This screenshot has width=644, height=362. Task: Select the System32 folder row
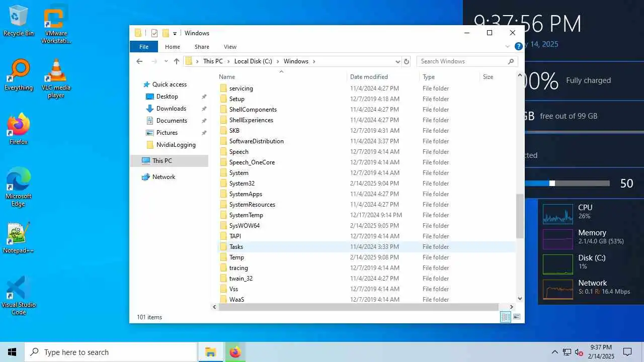click(367, 184)
